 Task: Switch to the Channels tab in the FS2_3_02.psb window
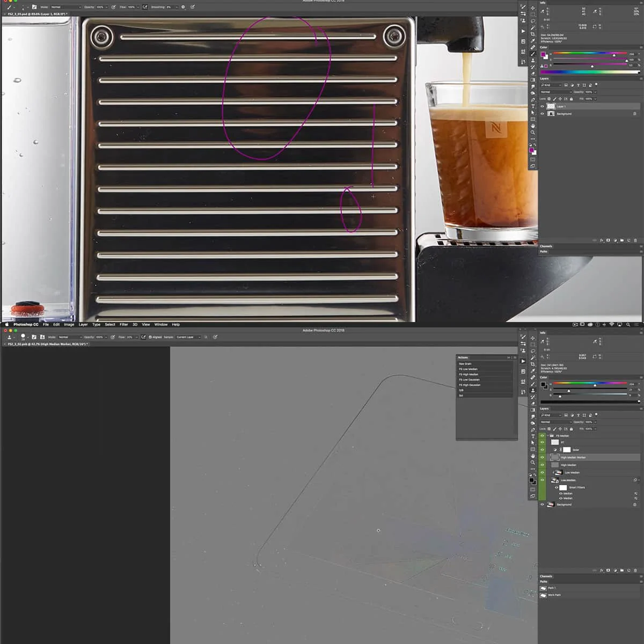(546, 576)
